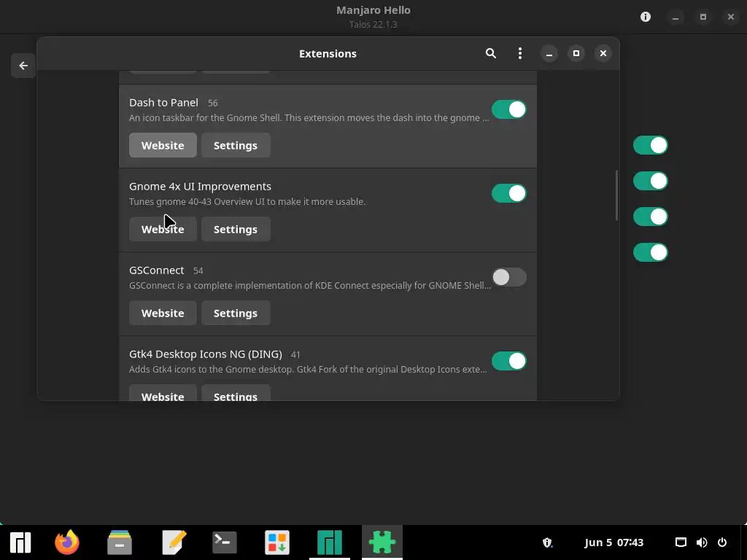747x560 pixels.
Task: Open the Manjaro Hello info icon
Action: (x=646, y=17)
